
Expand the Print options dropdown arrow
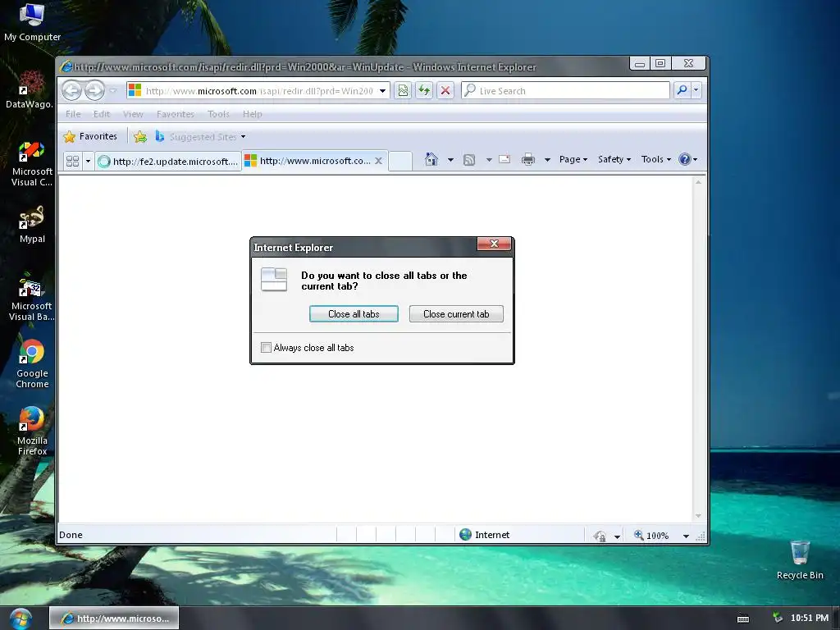pyautogui.click(x=547, y=160)
